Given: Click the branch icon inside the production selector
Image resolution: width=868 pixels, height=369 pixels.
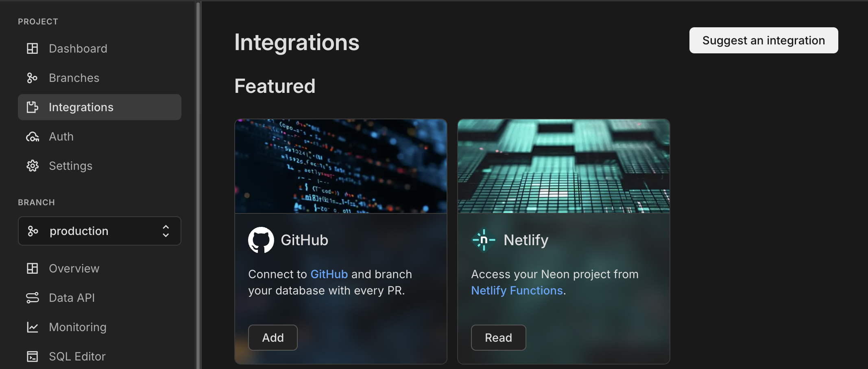Looking at the screenshot, I should point(33,231).
